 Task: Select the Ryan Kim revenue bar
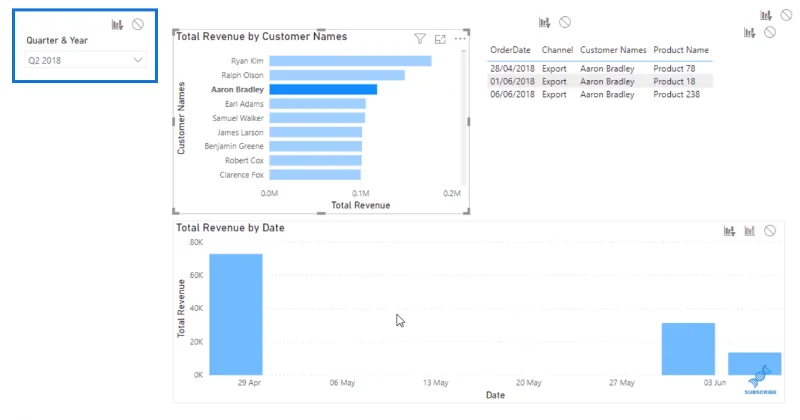(x=351, y=61)
